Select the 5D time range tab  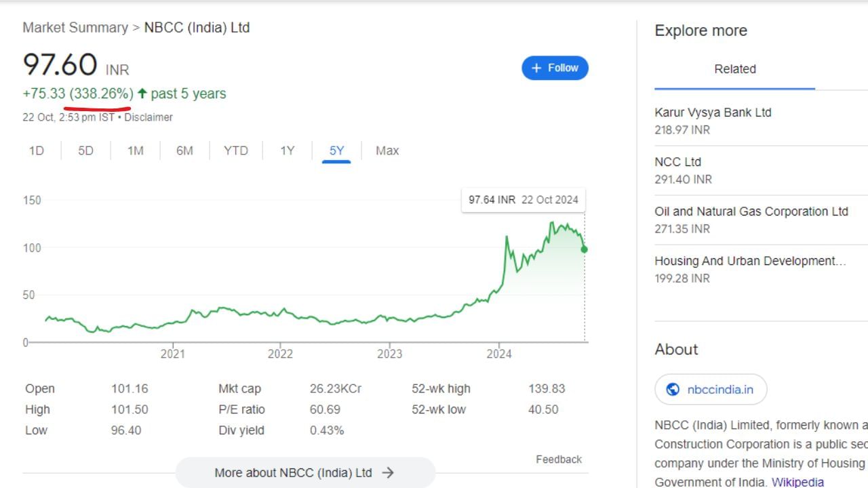pyautogui.click(x=85, y=150)
